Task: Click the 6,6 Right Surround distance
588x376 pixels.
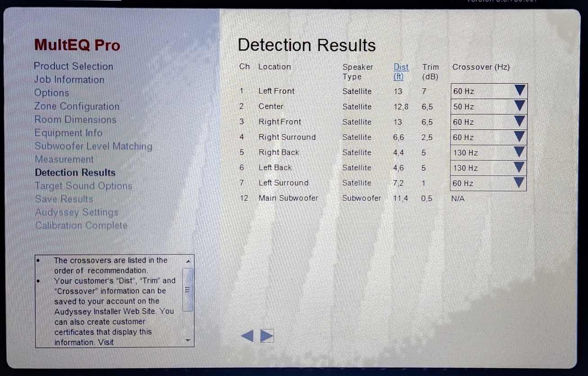Action: [x=398, y=137]
